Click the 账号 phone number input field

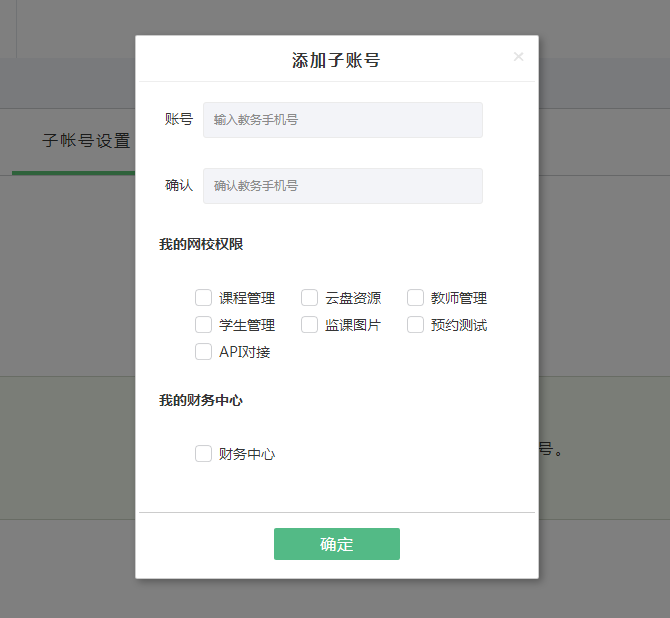pos(342,120)
